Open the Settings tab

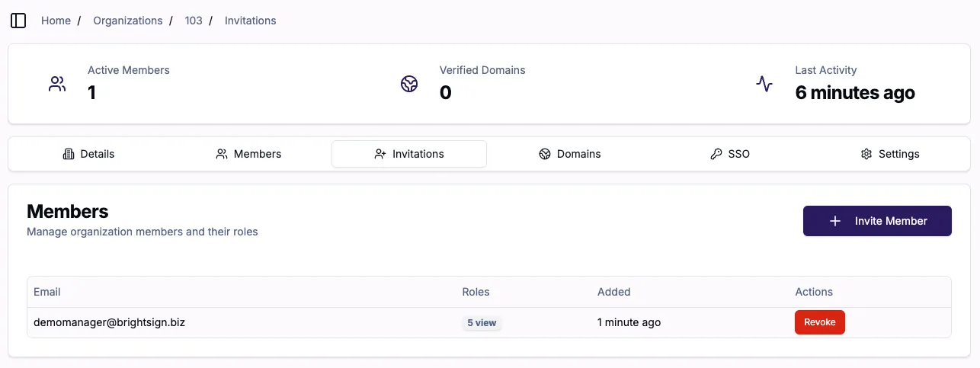tap(890, 154)
